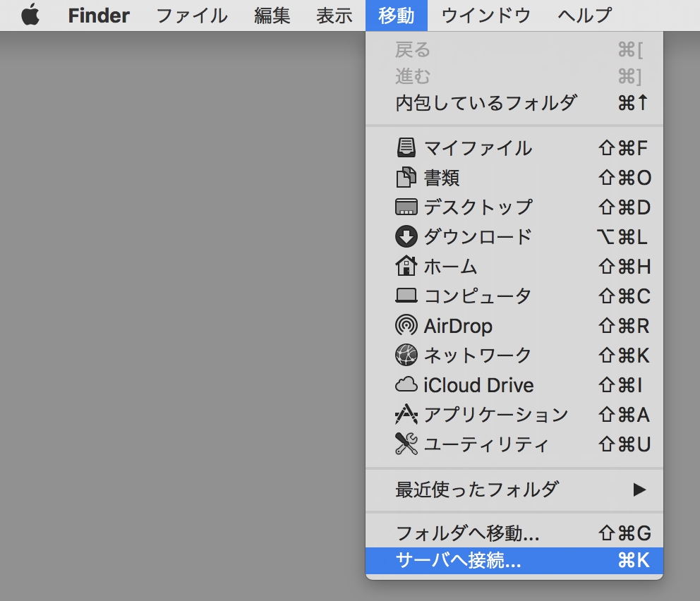Click the Downloads (ダウンロード) arrow icon
This screenshot has width=700, height=601.
pos(406,237)
